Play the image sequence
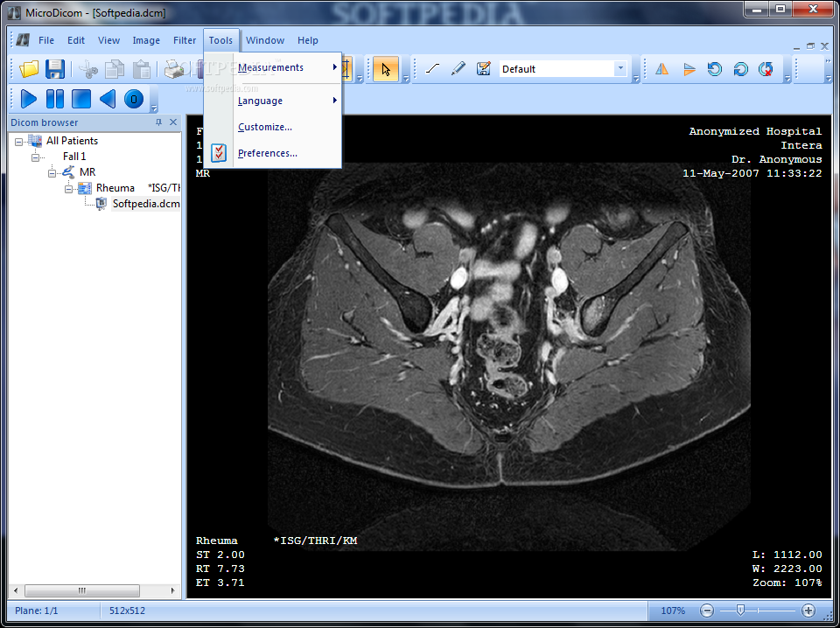This screenshot has width=840, height=628. [29, 99]
